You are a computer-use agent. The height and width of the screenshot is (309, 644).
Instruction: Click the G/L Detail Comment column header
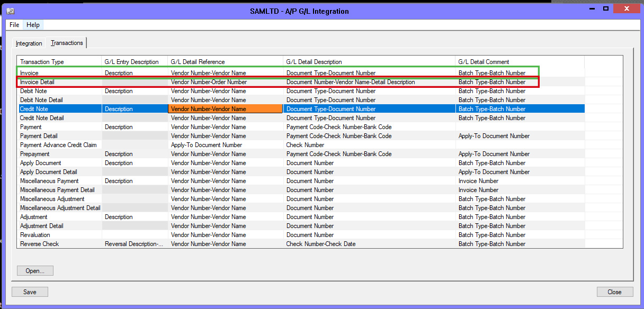[520, 62]
